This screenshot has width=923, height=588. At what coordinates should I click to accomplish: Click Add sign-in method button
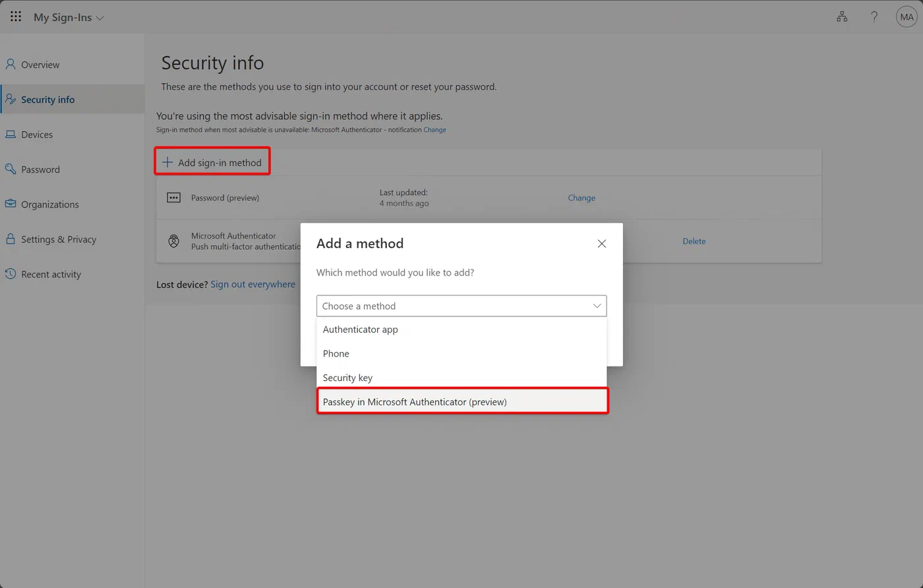212,162
